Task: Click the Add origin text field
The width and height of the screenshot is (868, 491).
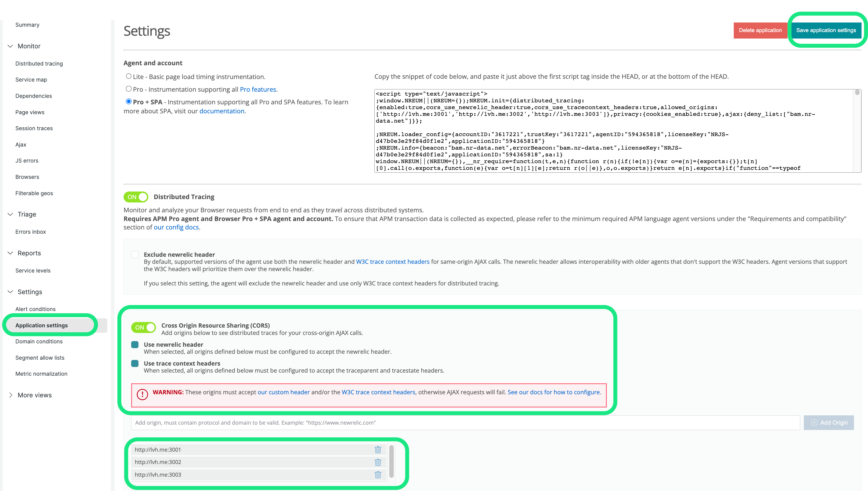Action: (465, 423)
